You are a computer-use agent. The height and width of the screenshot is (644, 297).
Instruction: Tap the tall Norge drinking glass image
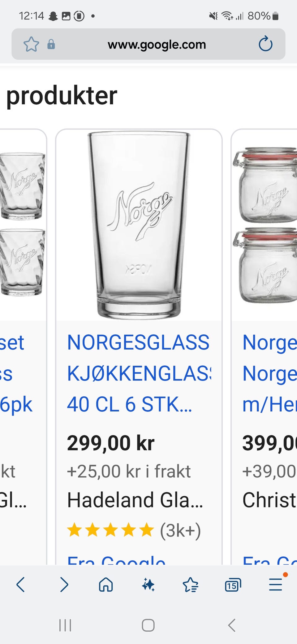[x=139, y=225]
